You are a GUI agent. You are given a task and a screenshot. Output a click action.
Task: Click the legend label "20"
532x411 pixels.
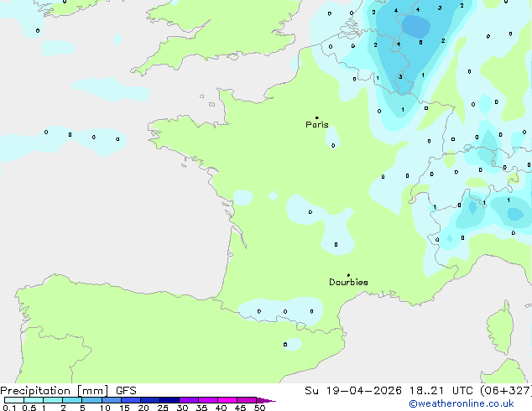(x=143, y=408)
